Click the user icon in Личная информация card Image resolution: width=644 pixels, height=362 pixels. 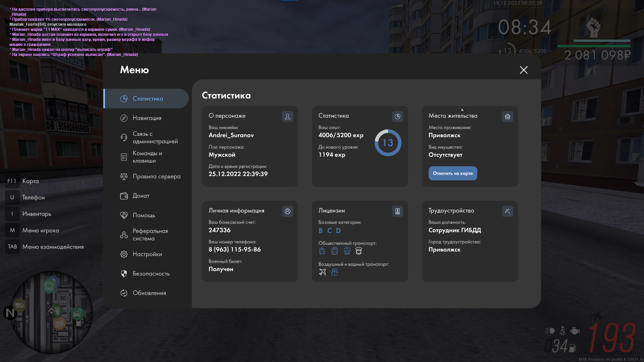287,211
